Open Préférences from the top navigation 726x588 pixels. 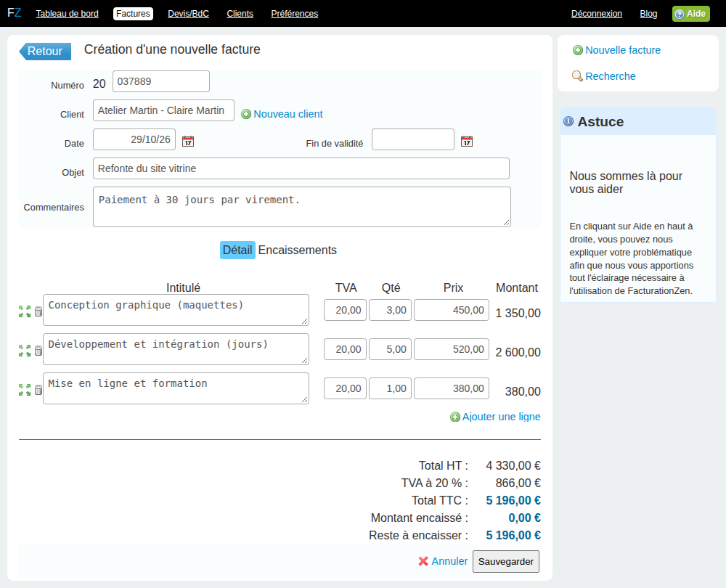click(295, 13)
